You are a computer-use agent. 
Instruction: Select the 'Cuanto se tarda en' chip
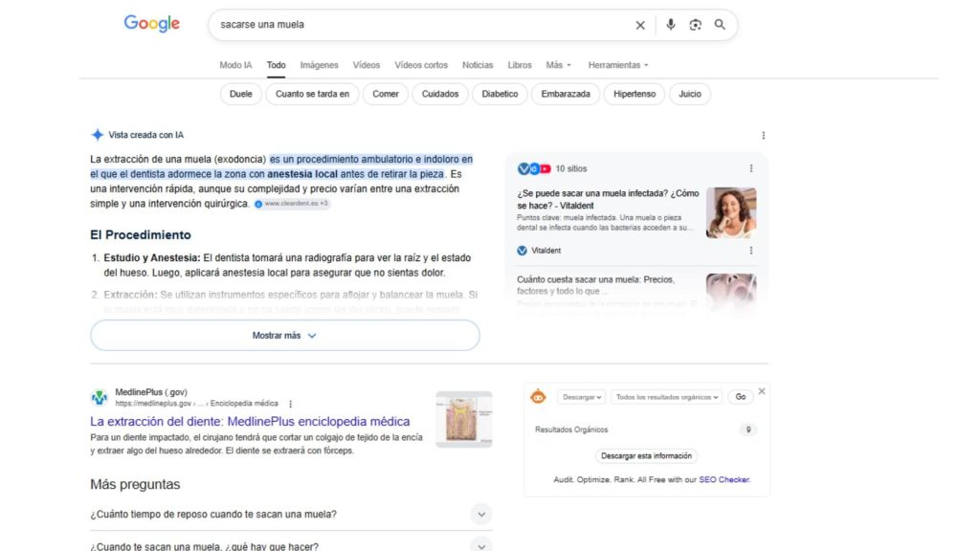pos(313,95)
